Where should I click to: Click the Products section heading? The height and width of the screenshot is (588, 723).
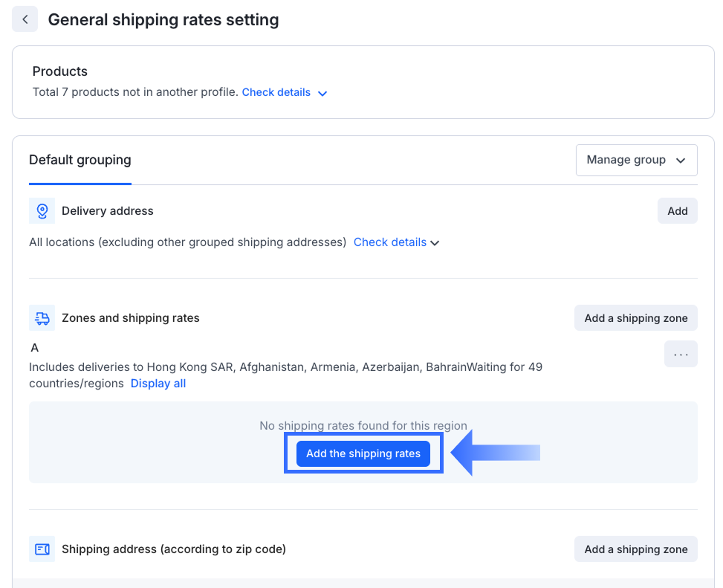(x=60, y=71)
